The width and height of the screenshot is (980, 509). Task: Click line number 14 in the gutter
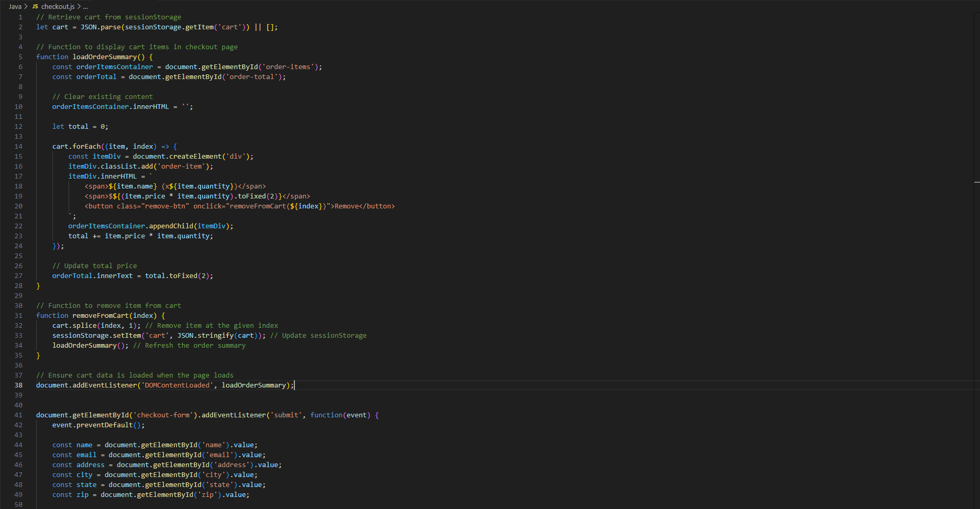click(x=18, y=147)
